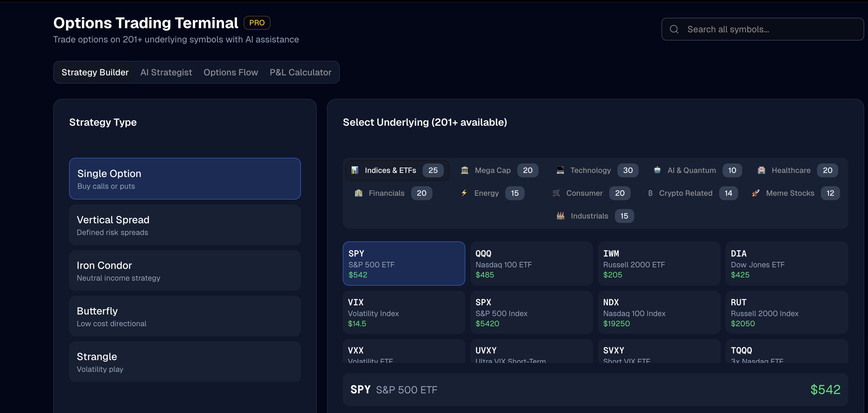The height and width of the screenshot is (413, 868).
Task: Choose the VIX Volatility Index card
Action: (404, 313)
